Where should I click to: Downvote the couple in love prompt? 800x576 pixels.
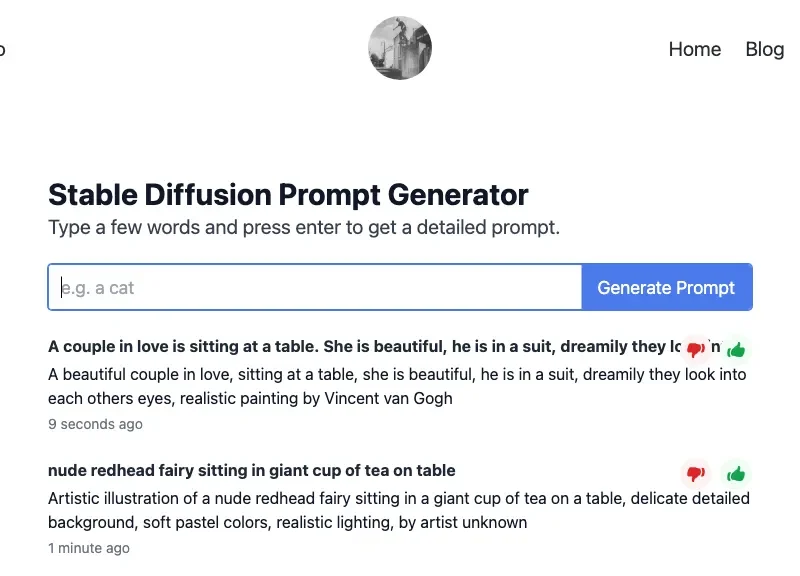[697, 350]
